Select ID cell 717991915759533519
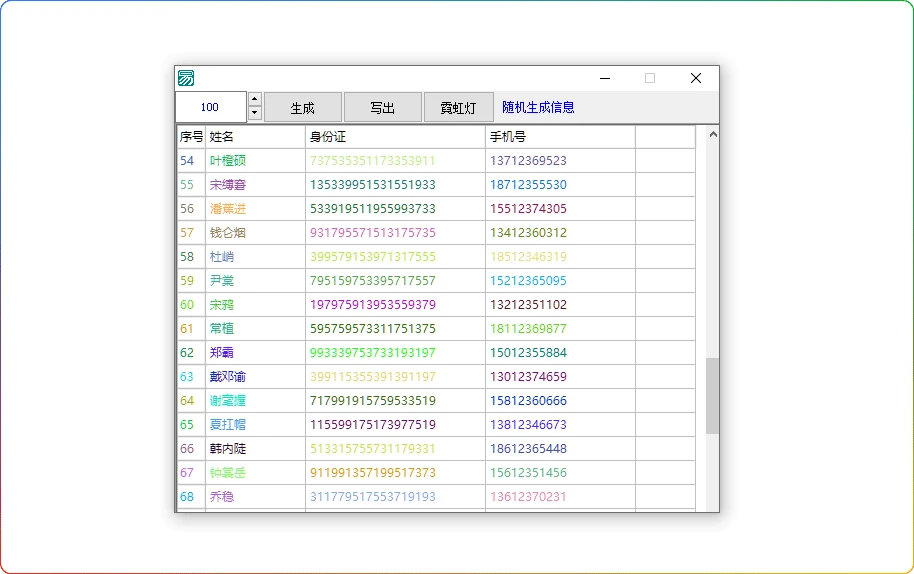The image size is (914, 574). tap(395, 400)
